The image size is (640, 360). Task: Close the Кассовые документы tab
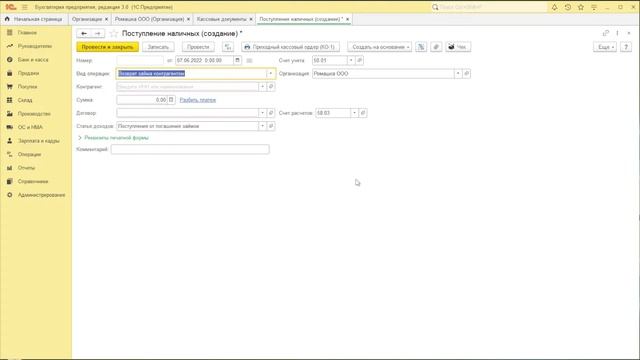[x=251, y=19]
